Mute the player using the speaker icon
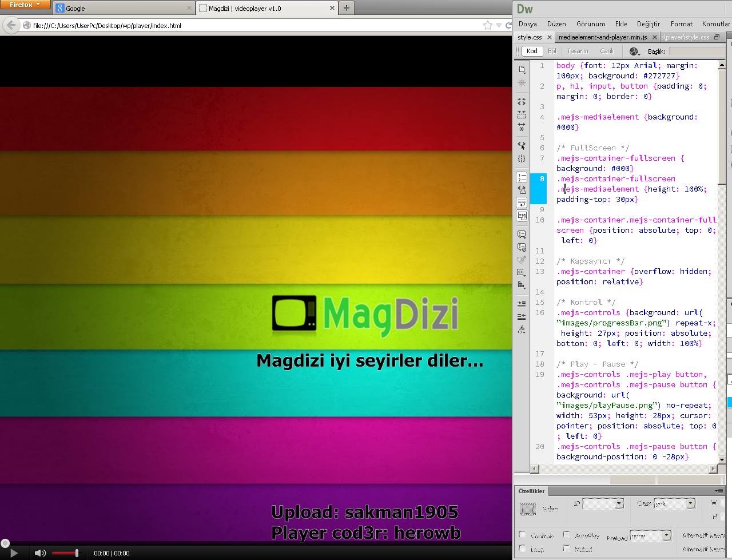732x560 pixels. (x=40, y=553)
